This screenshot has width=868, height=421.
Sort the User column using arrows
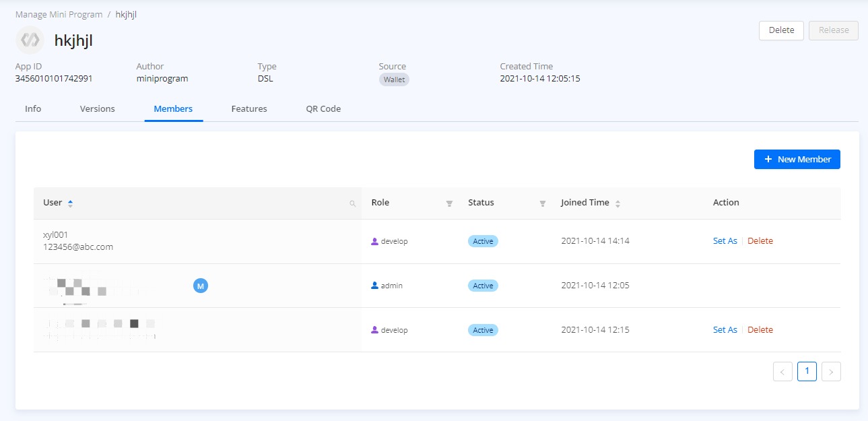coord(71,203)
